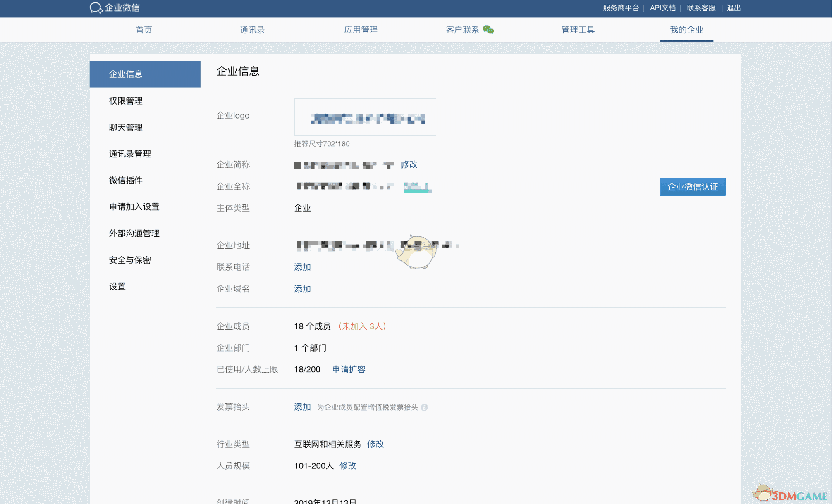
Task: Open 微信插件 settings
Action: tap(125, 180)
